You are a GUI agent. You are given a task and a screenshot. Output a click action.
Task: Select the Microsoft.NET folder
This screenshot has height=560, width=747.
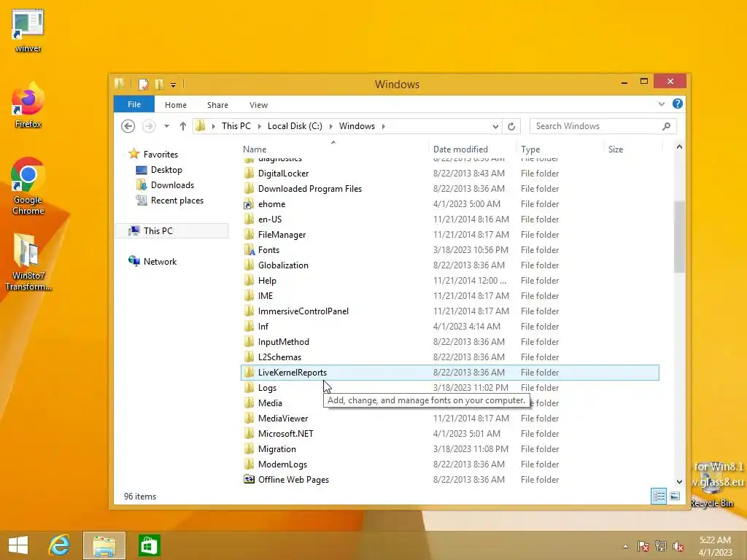click(x=450, y=434)
